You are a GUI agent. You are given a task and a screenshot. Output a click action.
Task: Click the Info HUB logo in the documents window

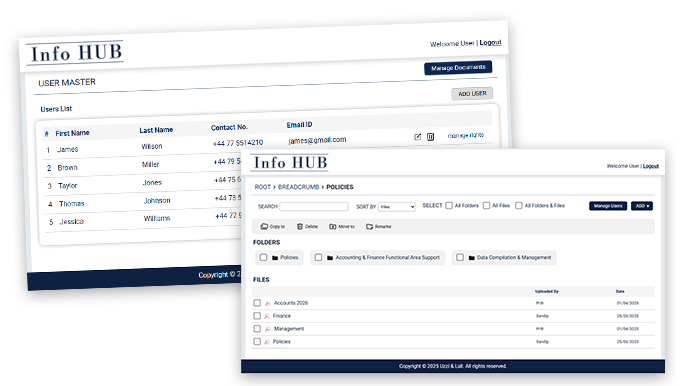coord(290,163)
